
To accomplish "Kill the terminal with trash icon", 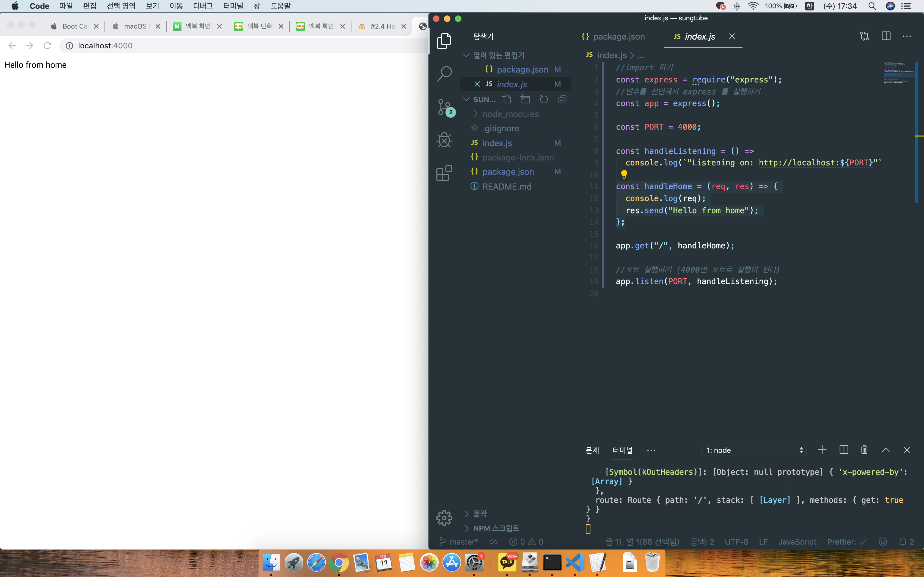I will click(864, 450).
